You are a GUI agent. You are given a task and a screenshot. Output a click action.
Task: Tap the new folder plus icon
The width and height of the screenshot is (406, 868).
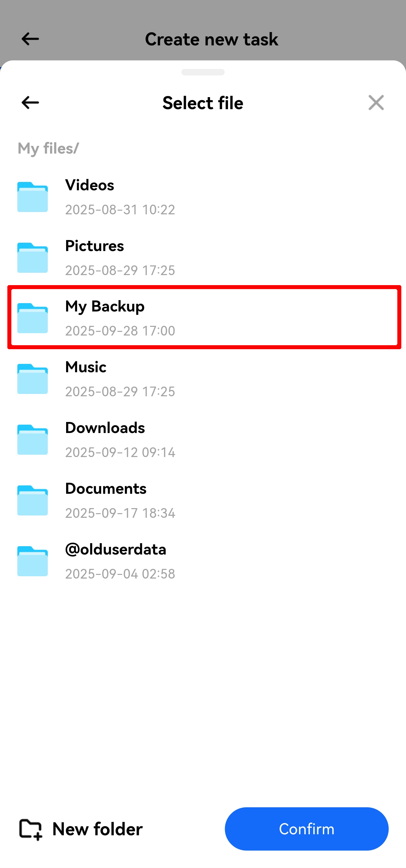(x=31, y=829)
